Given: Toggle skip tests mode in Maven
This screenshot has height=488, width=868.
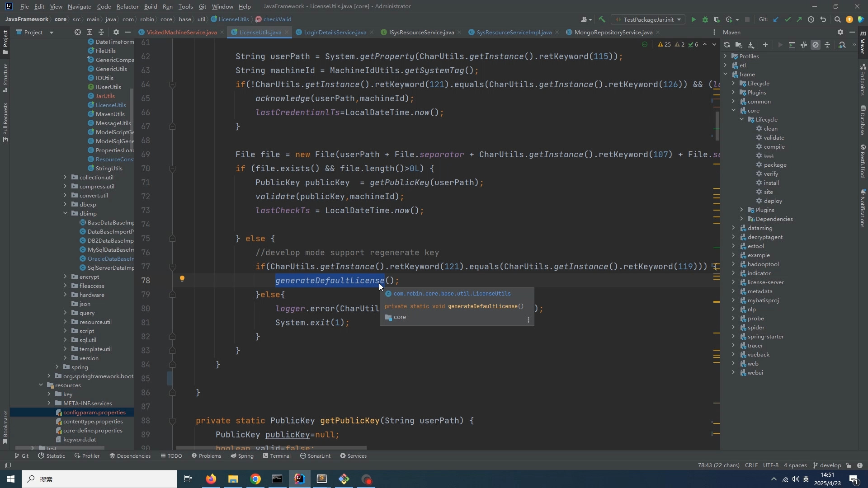Looking at the screenshot, I should [x=816, y=45].
